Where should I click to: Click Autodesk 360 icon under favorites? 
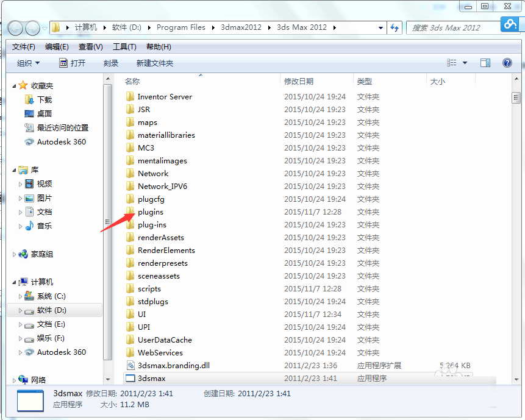click(x=29, y=141)
